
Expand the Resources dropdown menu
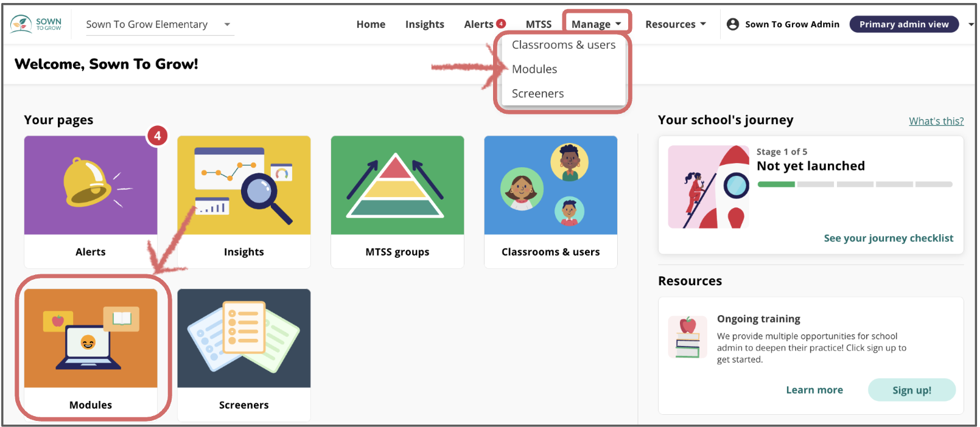pos(675,24)
